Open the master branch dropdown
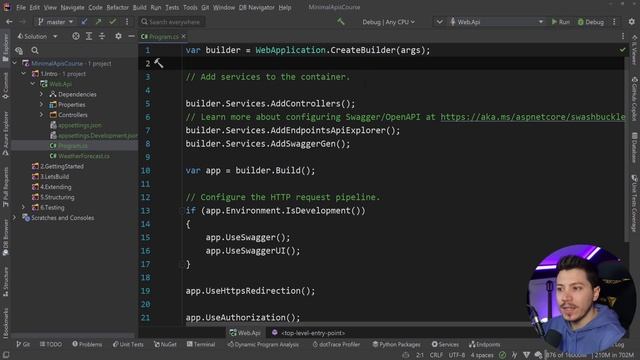The height and width of the screenshot is (360, 640). pos(56,22)
